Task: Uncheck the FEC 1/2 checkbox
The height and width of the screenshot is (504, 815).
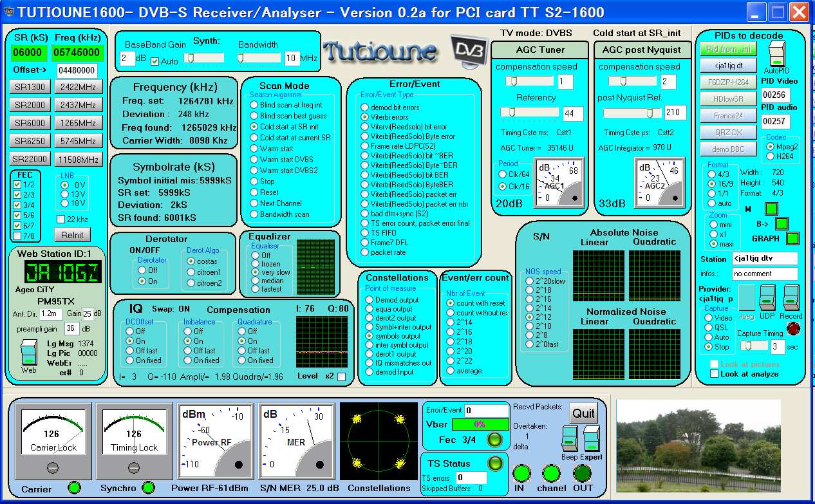Action: 17,184
